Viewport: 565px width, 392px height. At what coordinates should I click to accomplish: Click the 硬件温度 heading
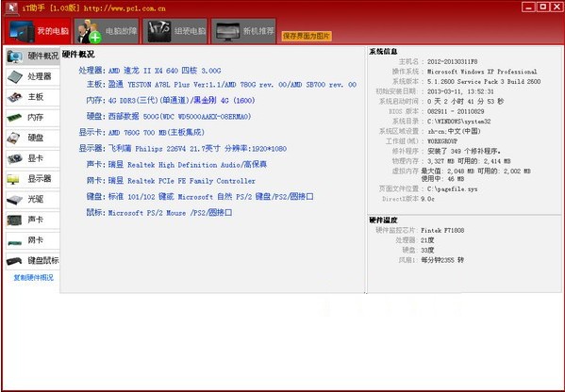(x=383, y=220)
